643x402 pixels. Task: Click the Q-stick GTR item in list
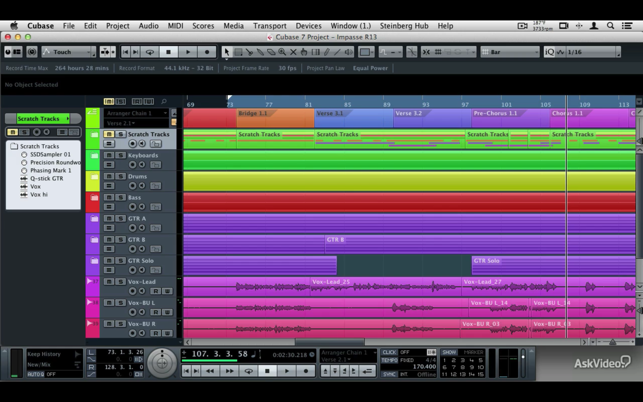pyautogui.click(x=46, y=178)
